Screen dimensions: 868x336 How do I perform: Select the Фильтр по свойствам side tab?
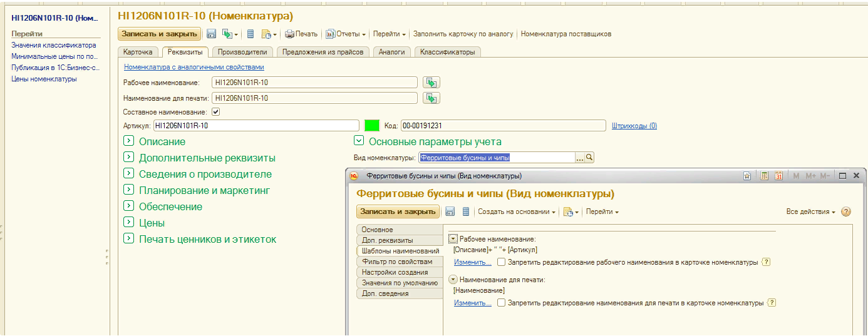[x=397, y=262]
